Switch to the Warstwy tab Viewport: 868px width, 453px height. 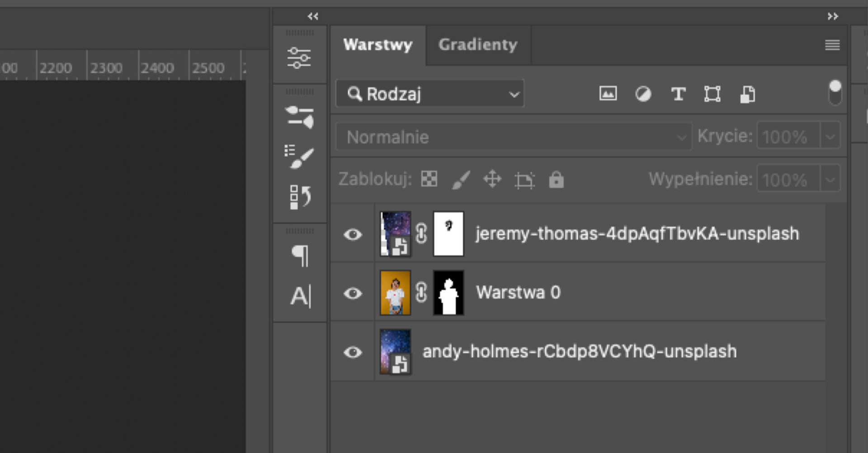(378, 45)
